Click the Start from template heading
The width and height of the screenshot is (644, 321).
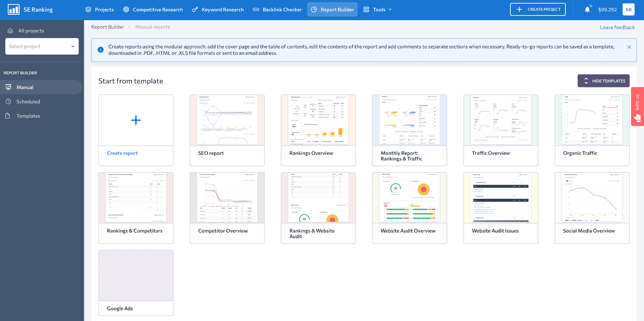pyautogui.click(x=131, y=81)
